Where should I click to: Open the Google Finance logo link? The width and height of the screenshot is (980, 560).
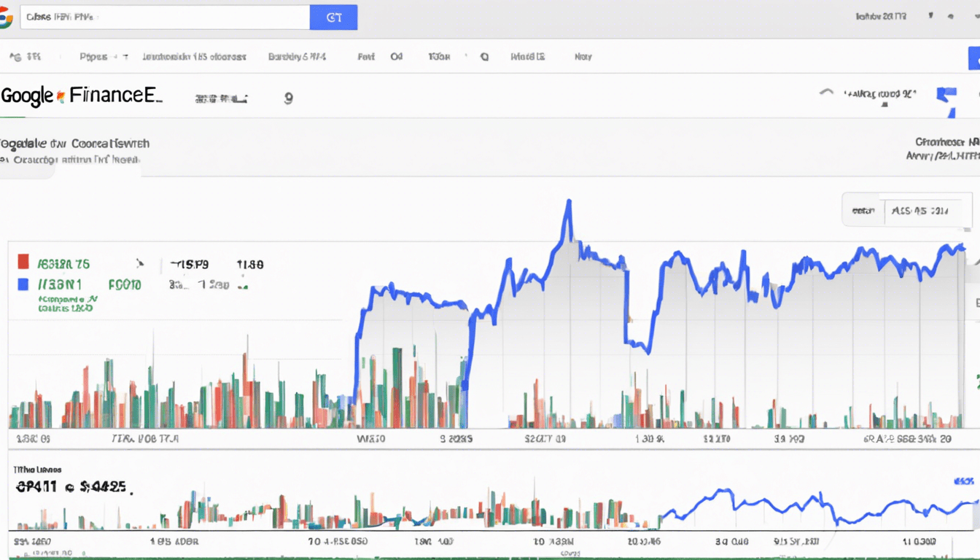(x=81, y=96)
